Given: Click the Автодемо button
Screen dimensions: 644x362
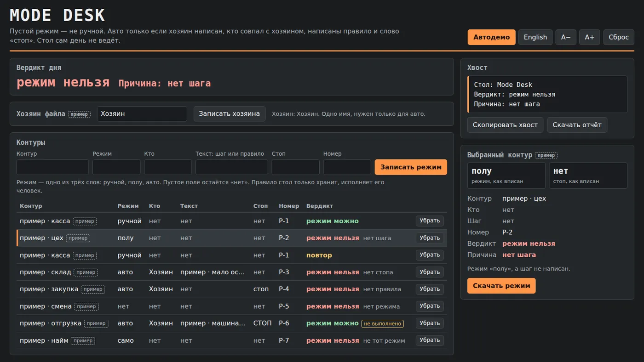Looking at the screenshot, I should pyautogui.click(x=491, y=37).
